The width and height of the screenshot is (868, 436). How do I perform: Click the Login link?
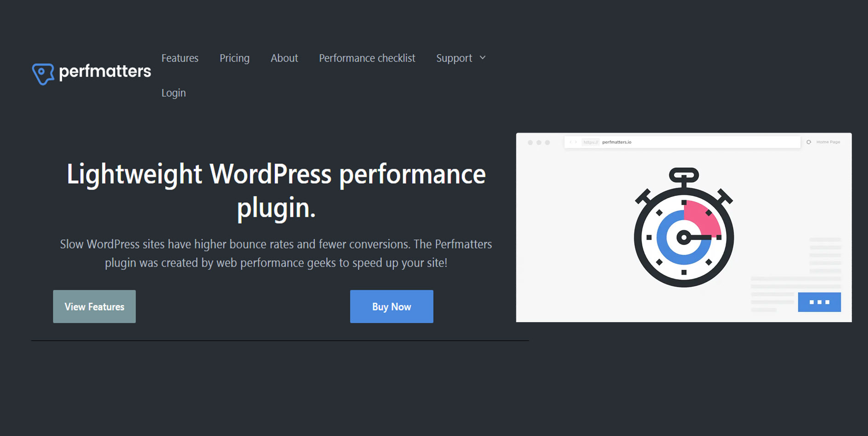[174, 93]
